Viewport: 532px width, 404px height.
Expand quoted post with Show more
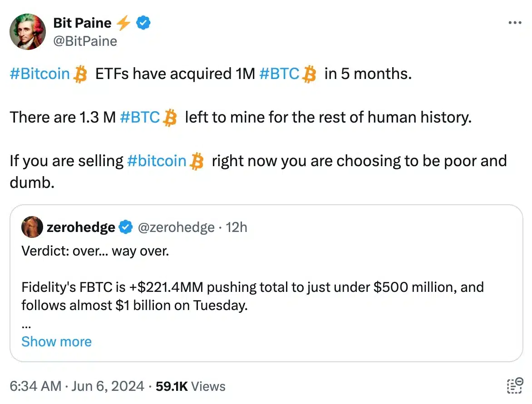point(56,341)
